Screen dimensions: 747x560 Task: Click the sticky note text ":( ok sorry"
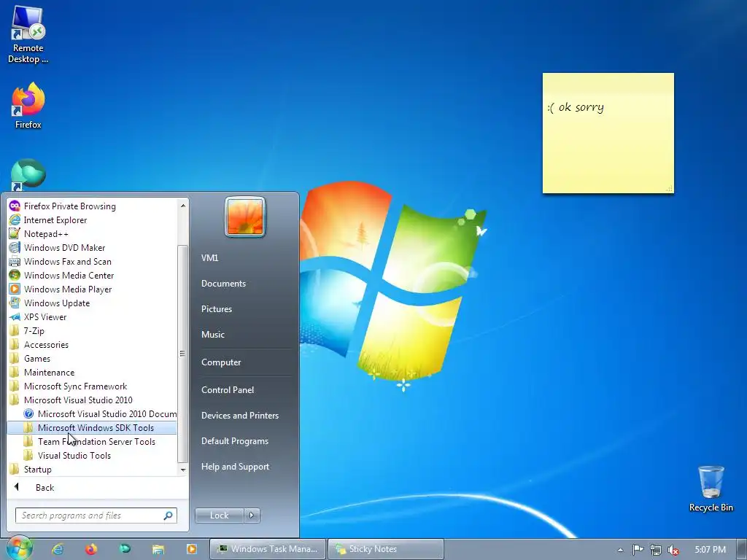point(576,107)
